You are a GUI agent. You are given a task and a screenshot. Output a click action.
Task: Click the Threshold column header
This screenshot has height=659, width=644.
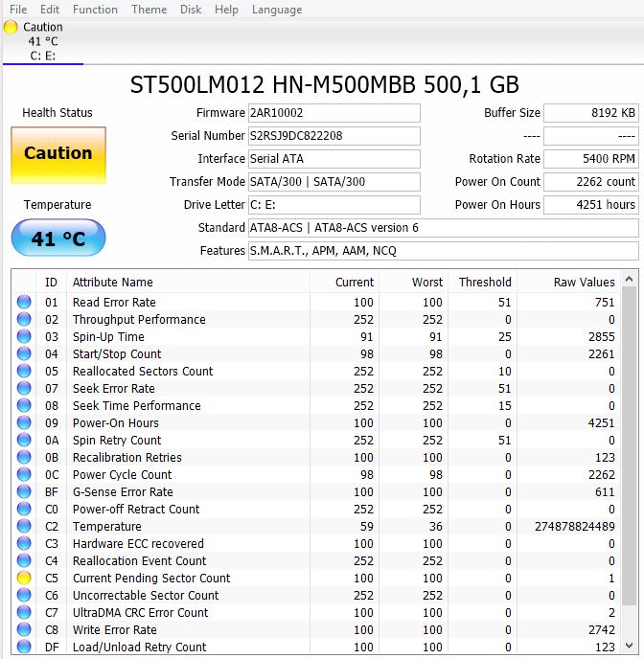485,282
